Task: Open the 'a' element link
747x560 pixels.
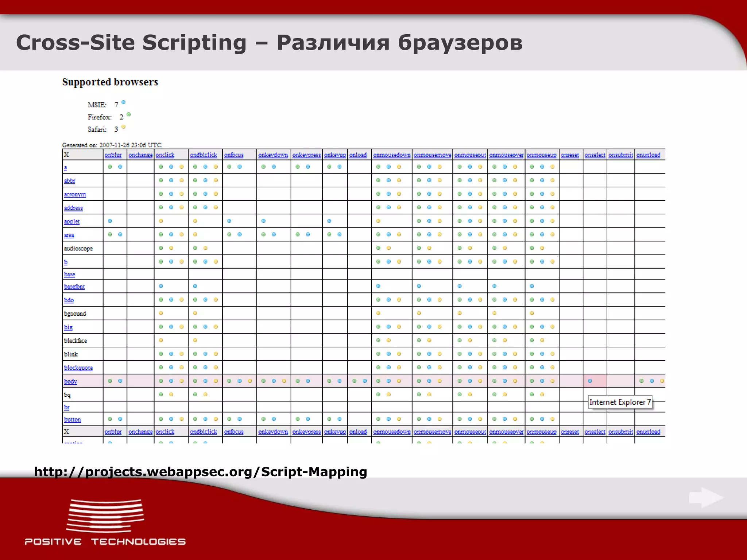Action: (x=66, y=167)
